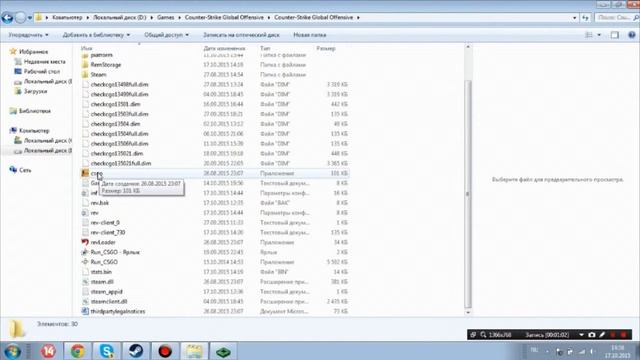Open Explorer help question-mark icon

coord(632,35)
